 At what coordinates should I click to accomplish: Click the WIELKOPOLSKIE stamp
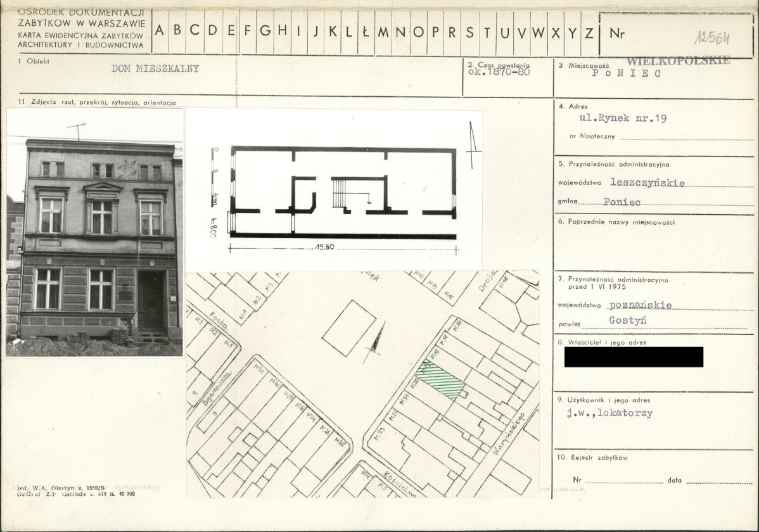[678, 61]
